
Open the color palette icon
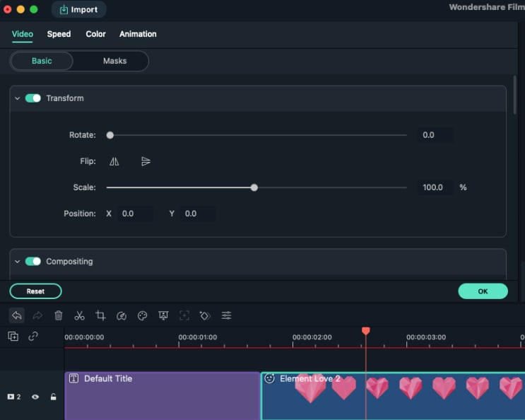pyautogui.click(x=142, y=315)
